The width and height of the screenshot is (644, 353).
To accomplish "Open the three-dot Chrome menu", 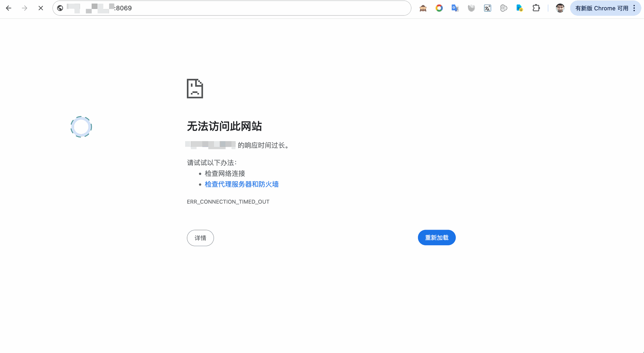I will pyautogui.click(x=634, y=8).
